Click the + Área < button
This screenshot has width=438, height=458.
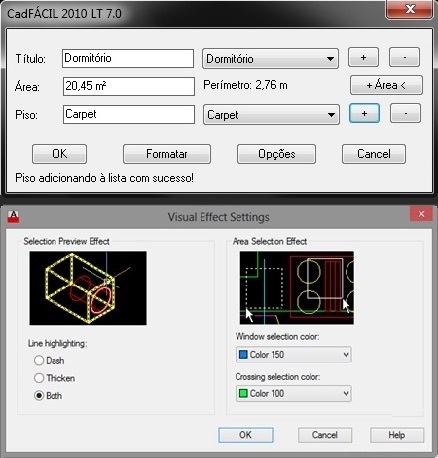tap(386, 85)
